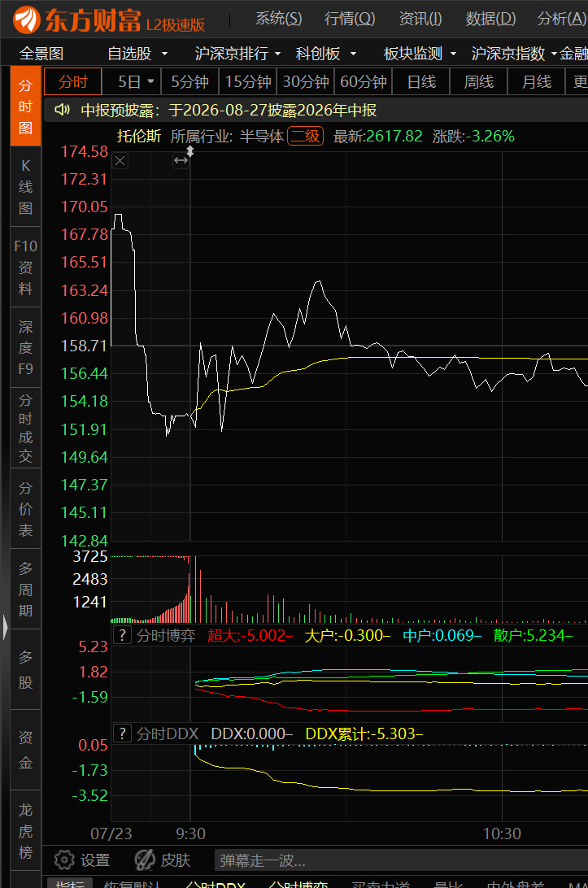Click the 158.71 price axis label
The height and width of the screenshot is (888, 588).
pyautogui.click(x=85, y=346)
